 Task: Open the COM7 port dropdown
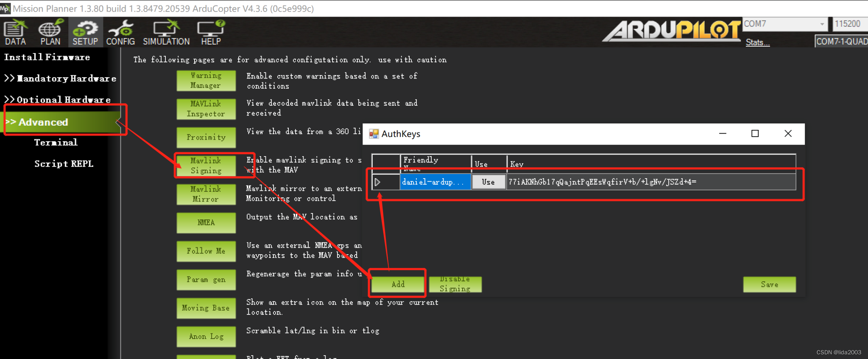(784, 24)
